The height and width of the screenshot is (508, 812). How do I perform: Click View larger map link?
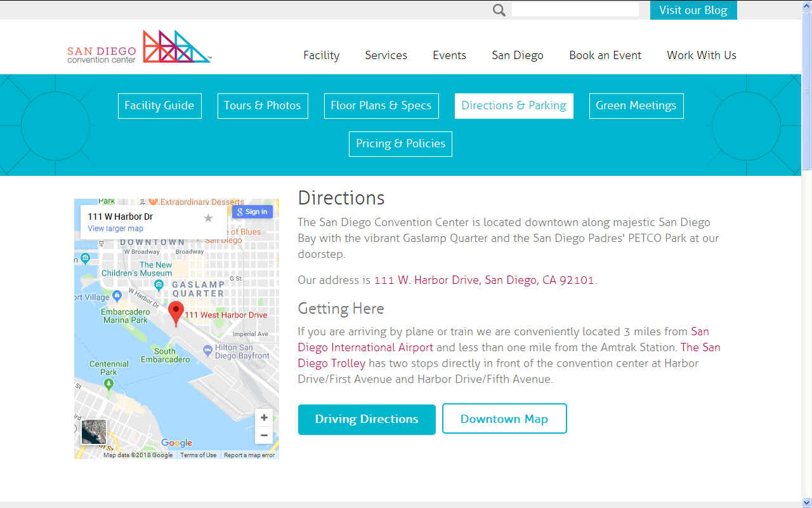click(x=115, y=229)
